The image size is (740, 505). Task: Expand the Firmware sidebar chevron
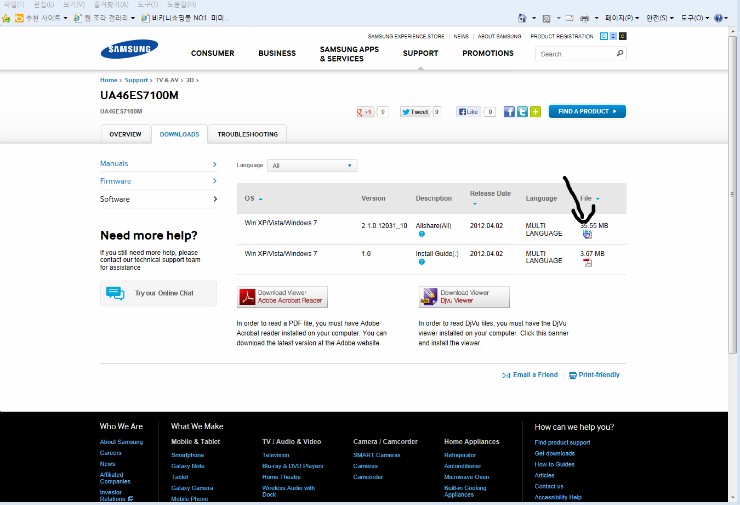coord(214,181)
